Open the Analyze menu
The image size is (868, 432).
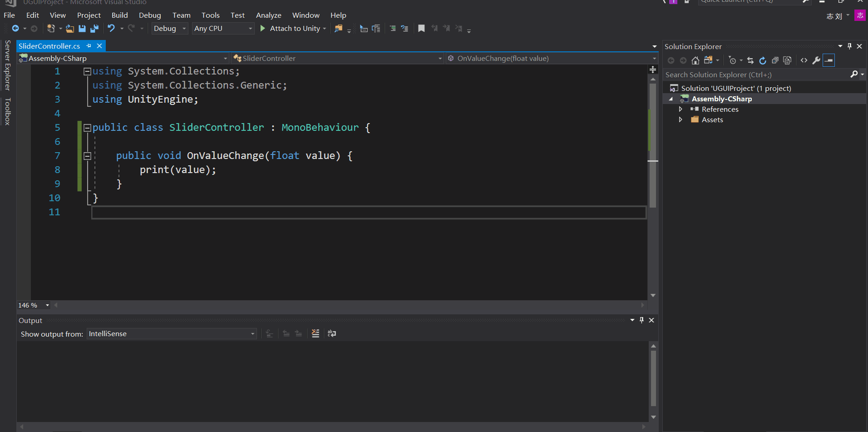click(269, 15)
